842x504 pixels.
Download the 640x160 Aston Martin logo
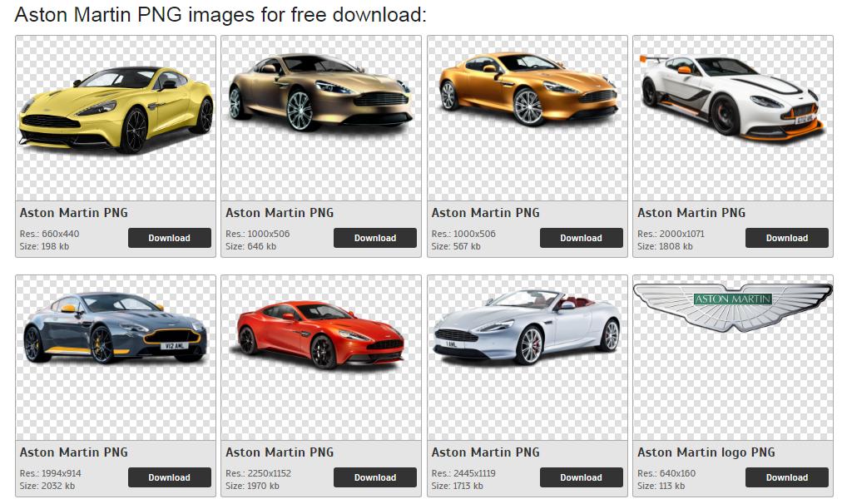click(x=787, y=477)
